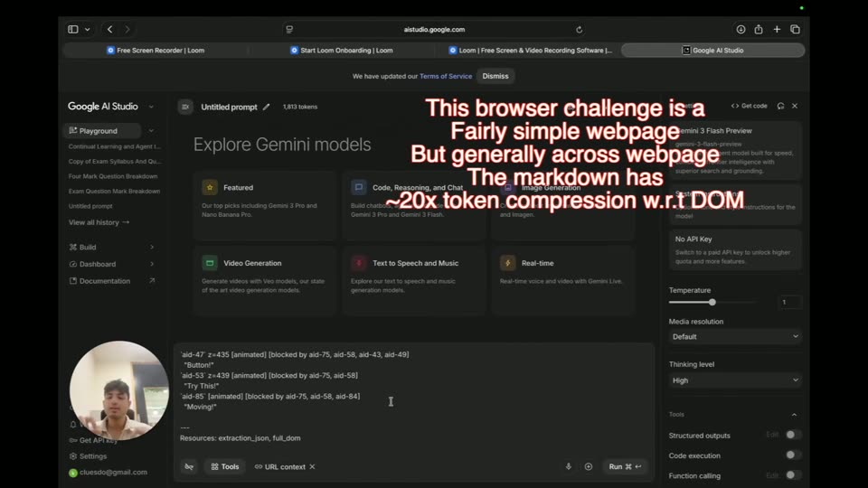Open Settings gear in the sidebar
868x488 pixels.
coord(89,455)
